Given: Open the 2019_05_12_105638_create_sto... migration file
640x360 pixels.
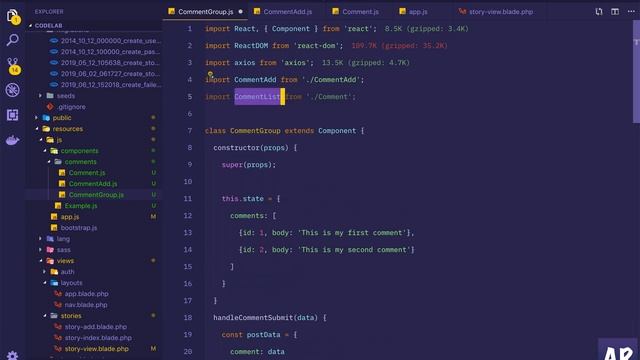Looking at the screenshot, I should click(x=93, y=63).
